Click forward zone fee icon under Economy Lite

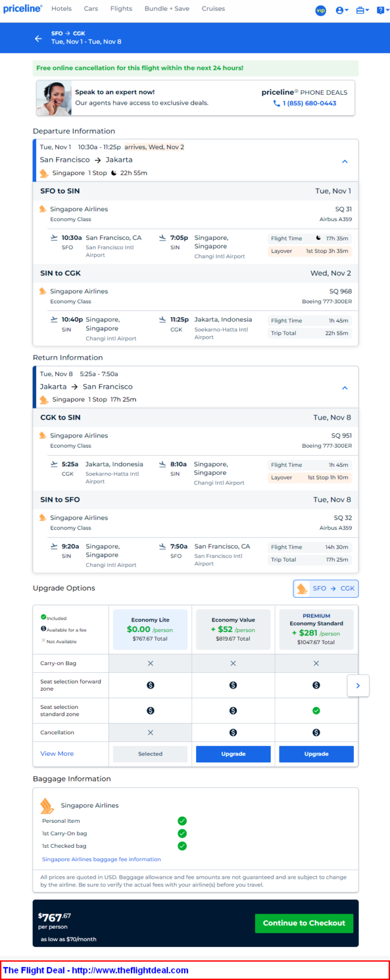point(150,685)
